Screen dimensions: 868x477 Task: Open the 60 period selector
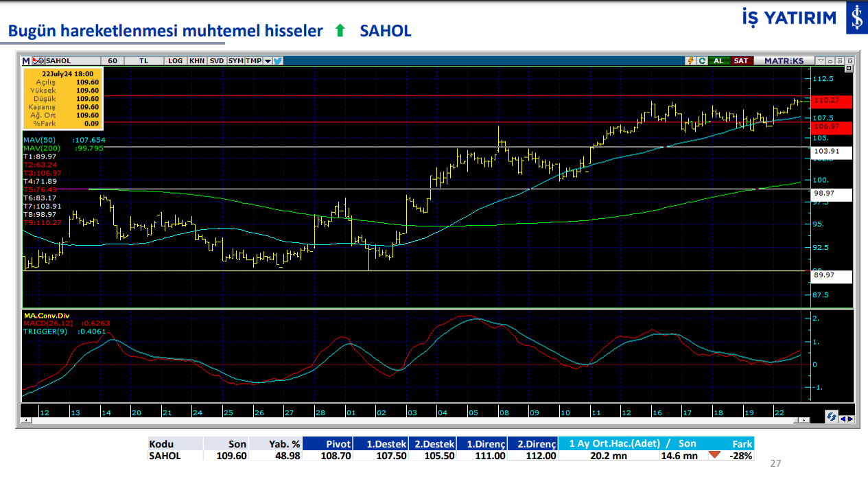click(113, 60)
